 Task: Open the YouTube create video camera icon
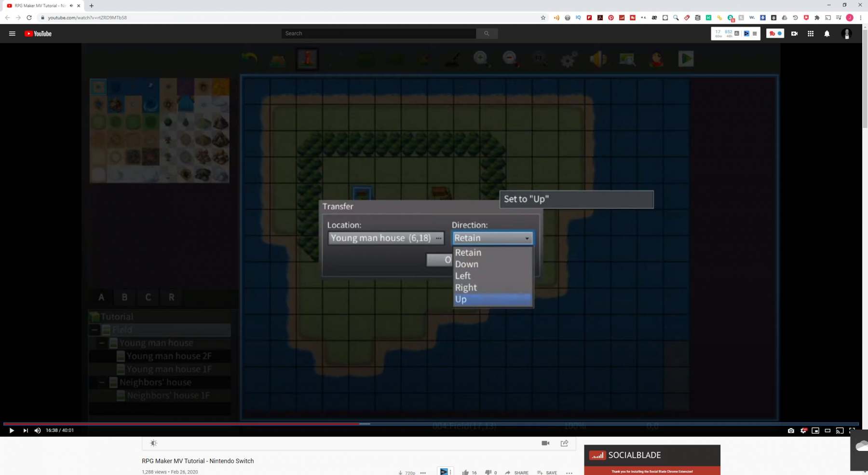794,34
